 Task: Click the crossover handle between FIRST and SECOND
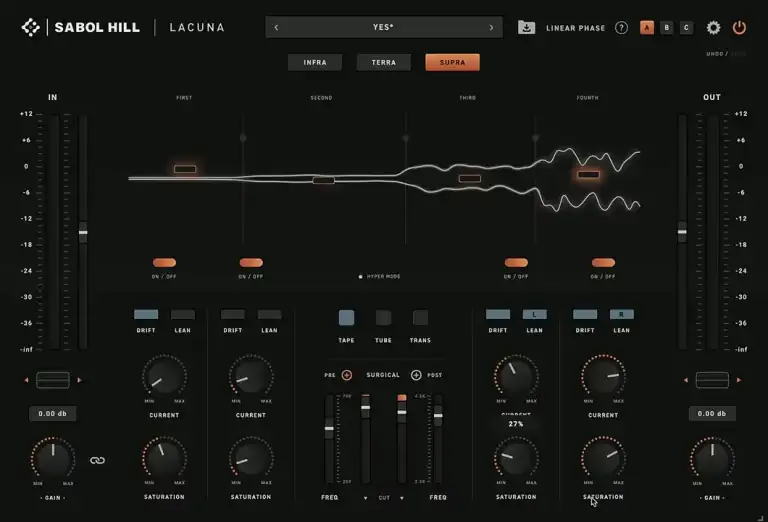tap(243, 138)
